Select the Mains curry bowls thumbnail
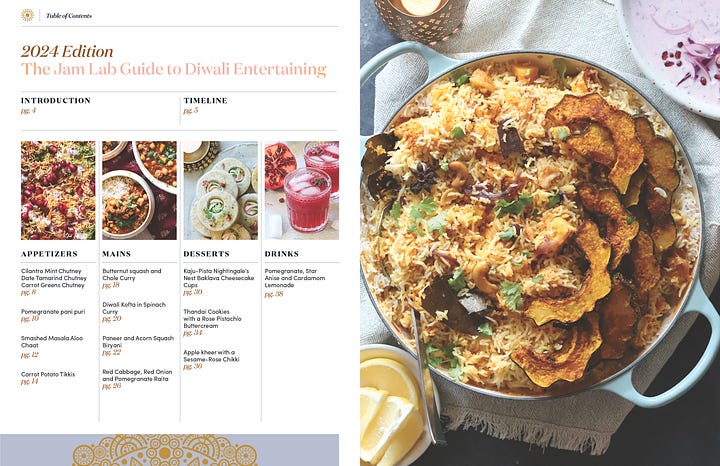The height and width of the screenshot is (466, 720). [139, 190]
